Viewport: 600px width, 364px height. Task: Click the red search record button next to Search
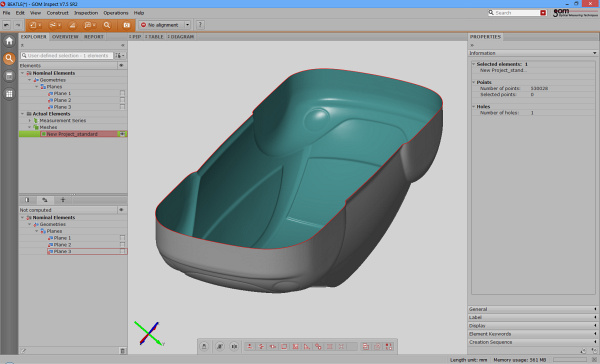pos(543,13)
